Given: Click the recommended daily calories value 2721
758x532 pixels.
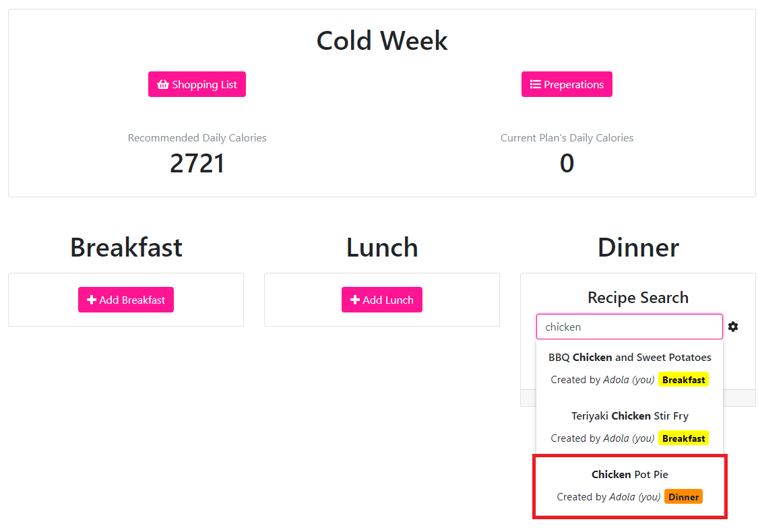Looking at the screenshot, I should tap(197, 164).
